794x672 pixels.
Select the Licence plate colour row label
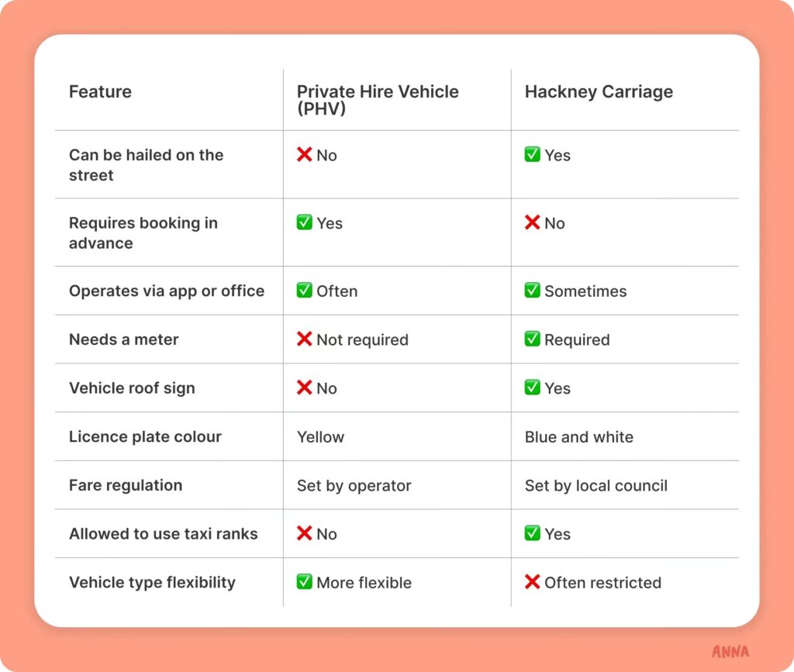(145, 436)
